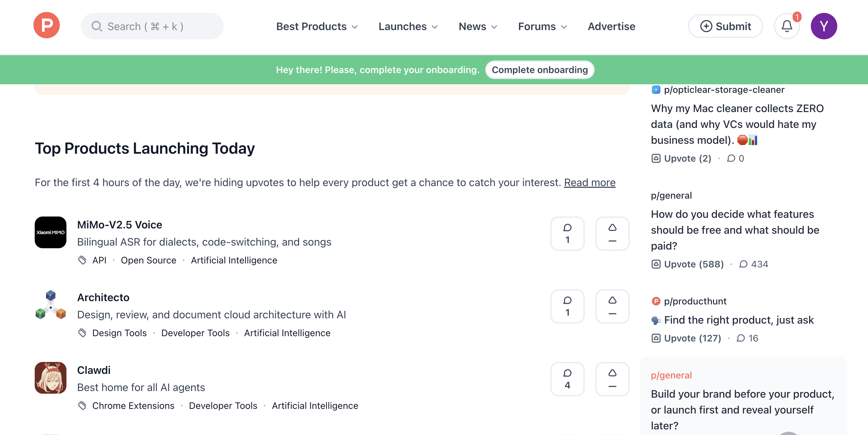868x435 pixels.
Task: Open the News menu
Action: tap(478, 26)
